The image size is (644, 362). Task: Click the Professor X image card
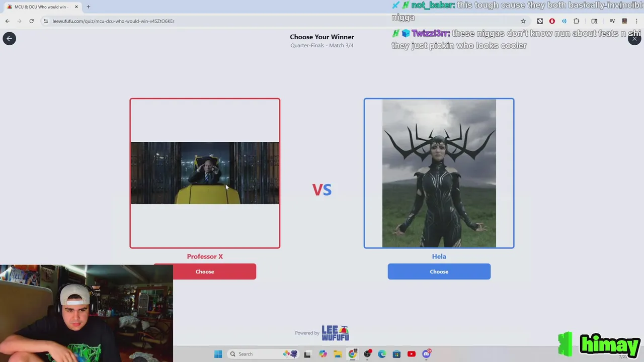pyautogui.click(x=205, y=173)
